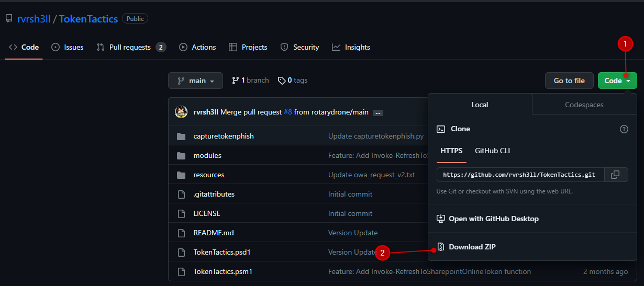Open the README.md file

click(x=214, y=233)
